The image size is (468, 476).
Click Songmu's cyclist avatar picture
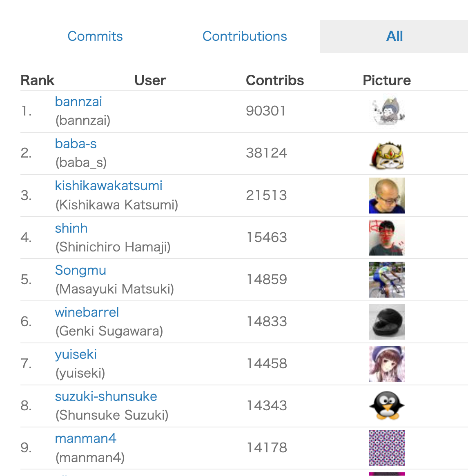click(x=386, y=280)
